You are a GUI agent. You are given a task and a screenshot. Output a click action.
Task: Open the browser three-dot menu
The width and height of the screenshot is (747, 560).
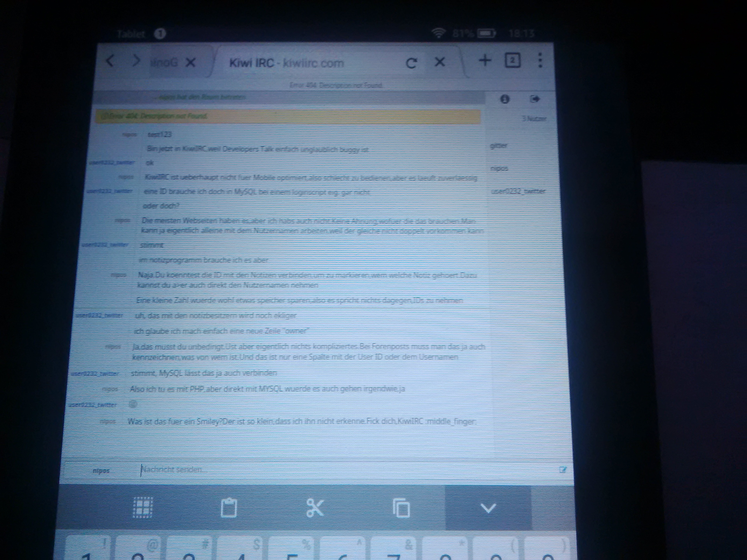[x=540, y=60]
